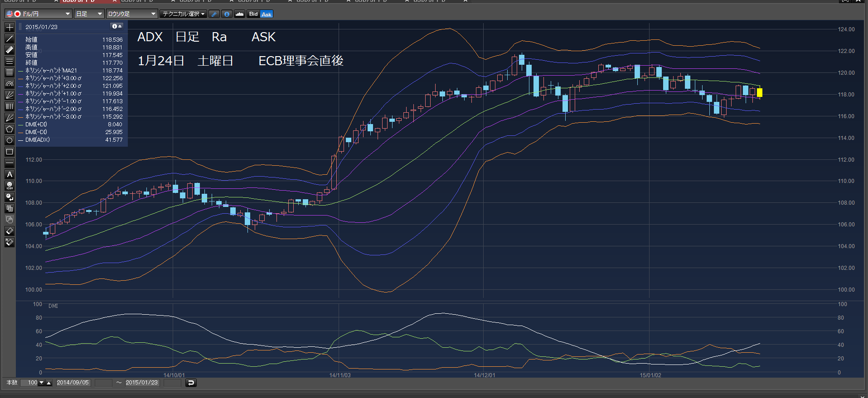Select the multi-line retracement tool

(10, 72)
